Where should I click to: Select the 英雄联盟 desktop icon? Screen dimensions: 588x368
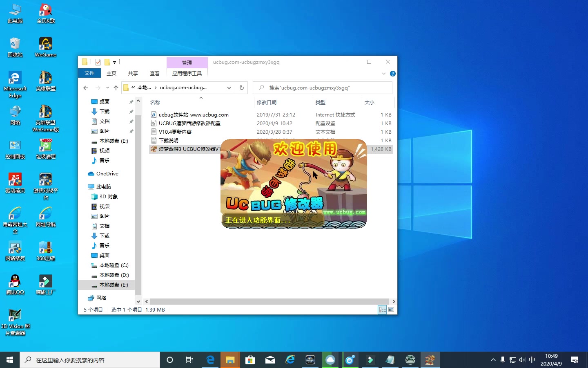coord(46,81)
